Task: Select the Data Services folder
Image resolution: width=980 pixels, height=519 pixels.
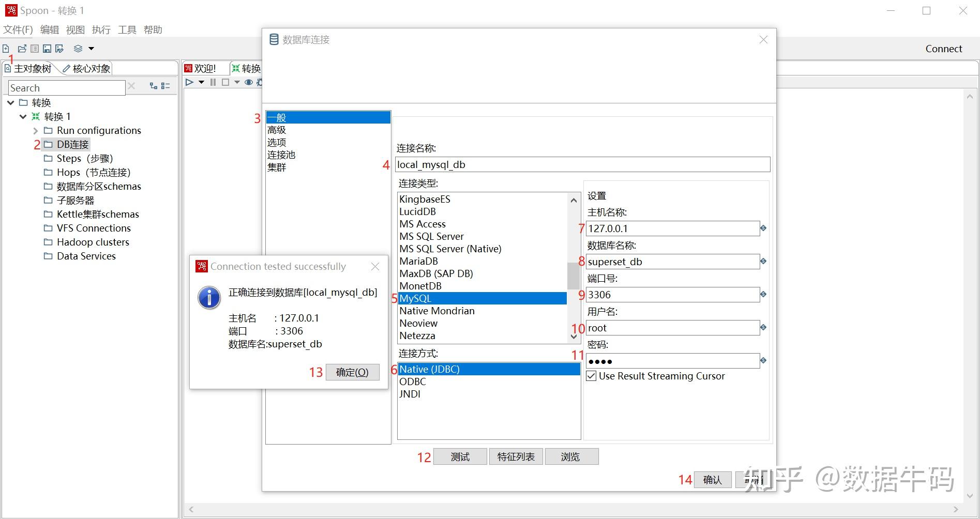Action: click(80, 256)
